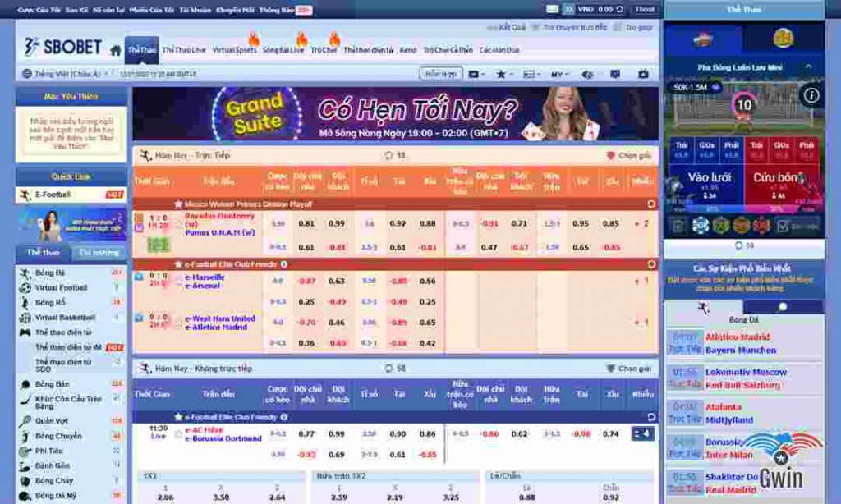
Task: Open the live chat bubble icon in toolbar
Action: 615,73
